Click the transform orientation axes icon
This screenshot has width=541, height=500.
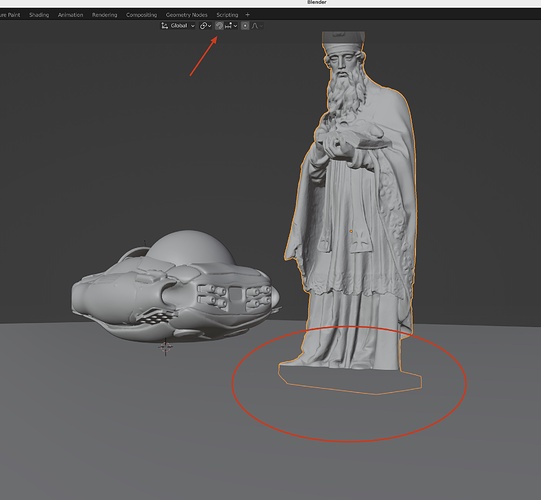165,26
